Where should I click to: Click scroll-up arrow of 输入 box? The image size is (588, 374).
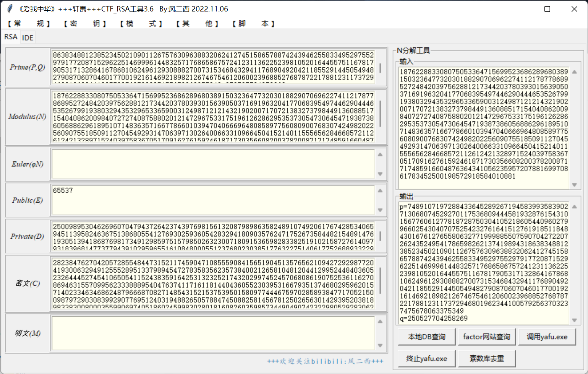coord(574,72)
